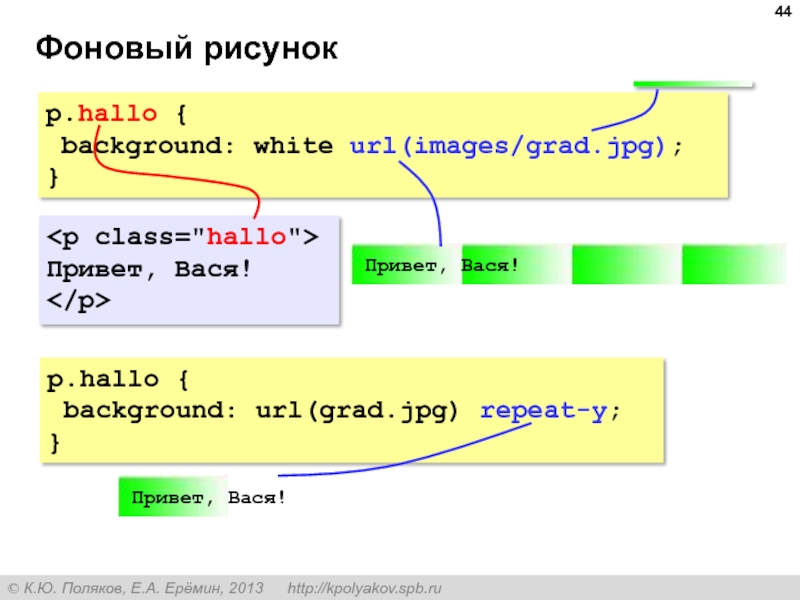Click the slide title "Фоновый рисунок"
The width and height of the screenshot is (800, 600).
click(187, 49)
